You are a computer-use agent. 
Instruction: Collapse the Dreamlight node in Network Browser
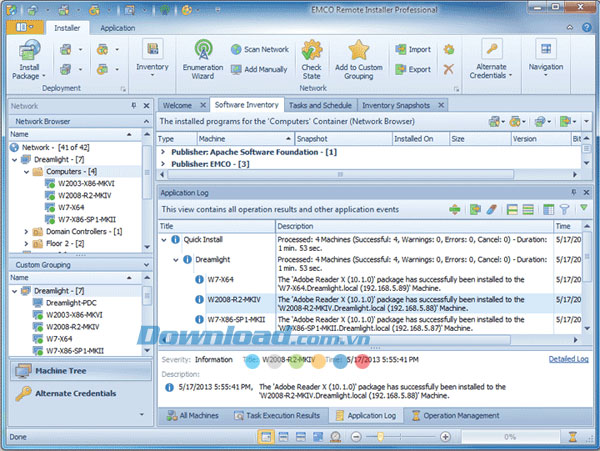(15, 160)
